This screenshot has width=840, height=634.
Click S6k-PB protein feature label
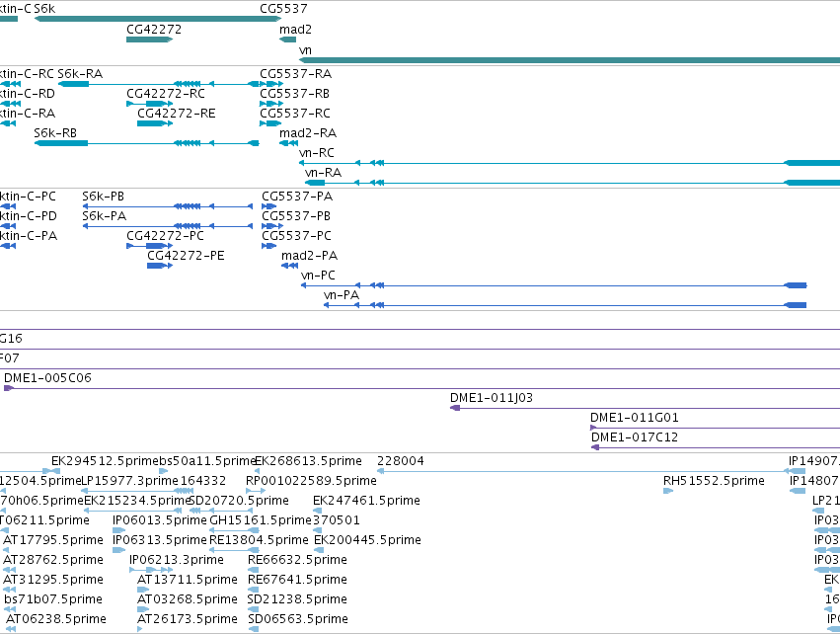point(103,197)
